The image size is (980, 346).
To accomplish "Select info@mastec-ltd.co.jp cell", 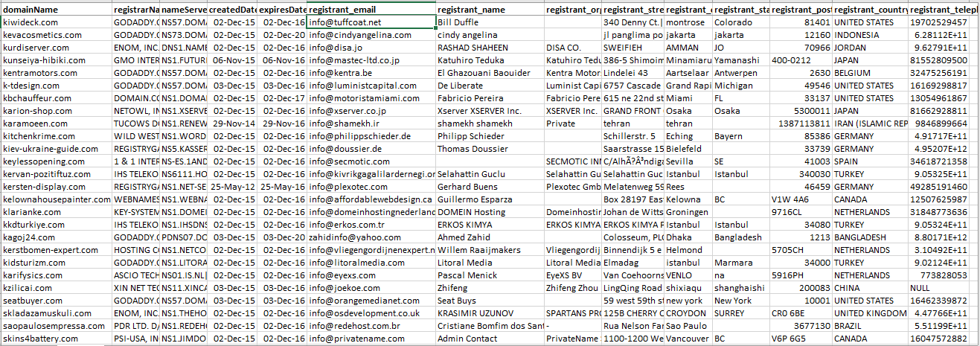I will point(371,60).
